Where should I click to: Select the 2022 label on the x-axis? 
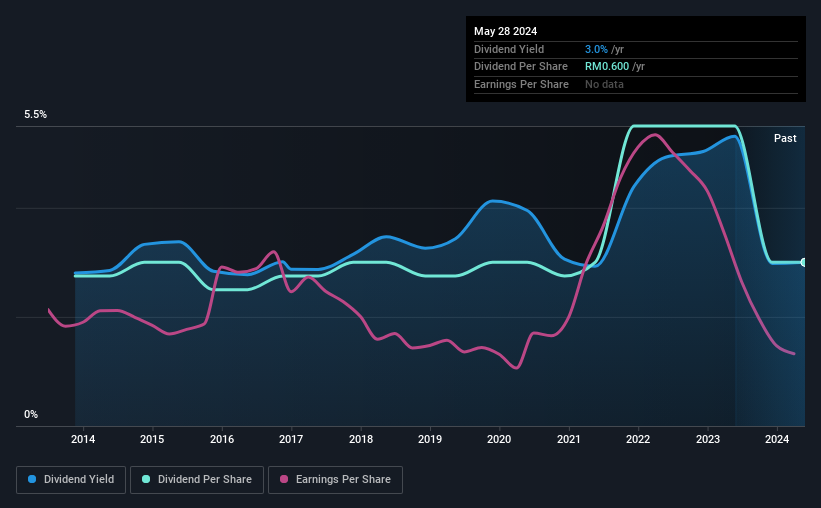(x=638, y=439)
